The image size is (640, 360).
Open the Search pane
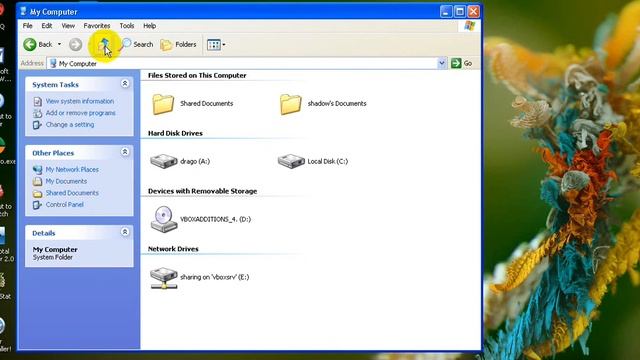[137, 44]
